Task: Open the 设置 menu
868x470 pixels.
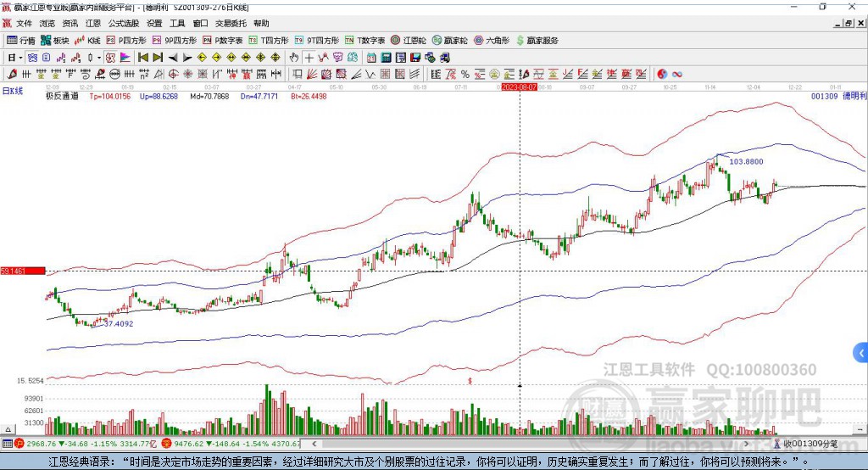Action: 154,23
